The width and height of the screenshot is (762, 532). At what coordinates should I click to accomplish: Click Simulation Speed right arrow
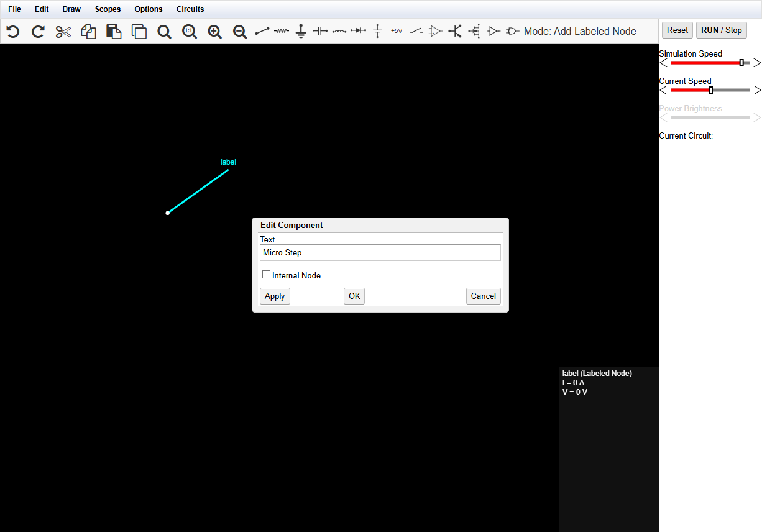(756, 63)
